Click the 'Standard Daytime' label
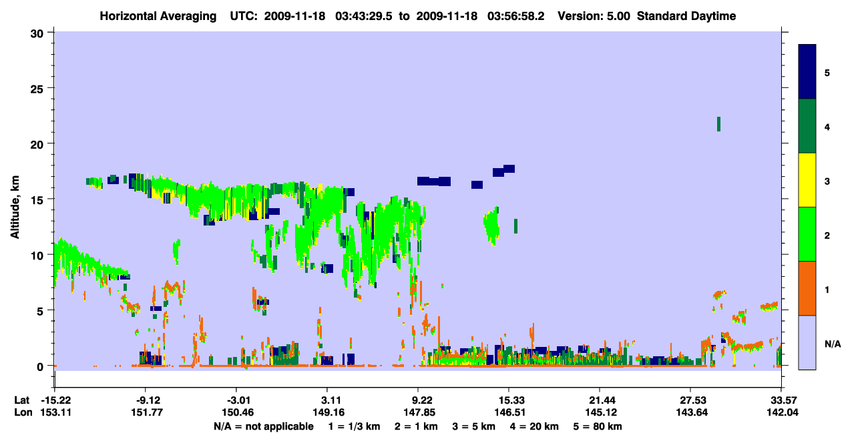This screenshot has height=445, width=868. click(686, 16)
